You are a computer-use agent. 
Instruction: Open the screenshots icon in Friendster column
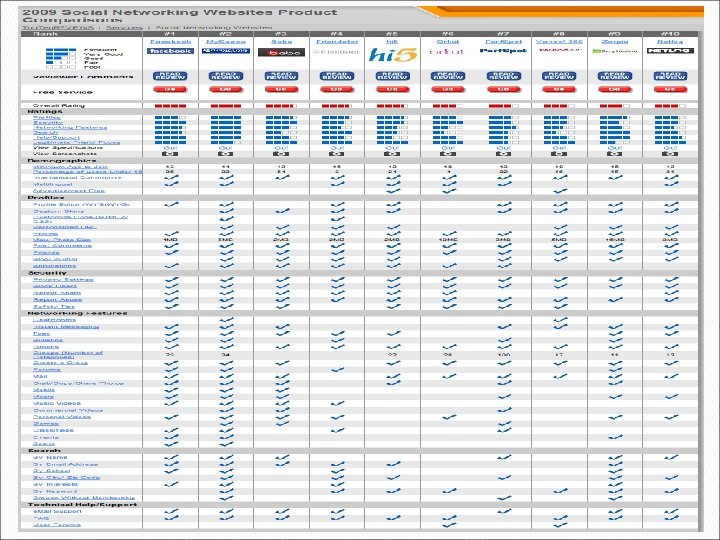pos(337,154)
